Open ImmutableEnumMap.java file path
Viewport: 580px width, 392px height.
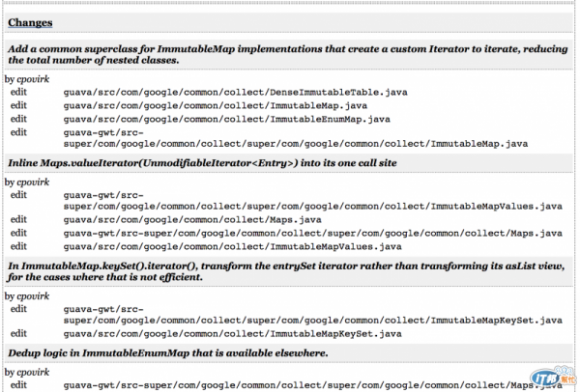(227, 119)
